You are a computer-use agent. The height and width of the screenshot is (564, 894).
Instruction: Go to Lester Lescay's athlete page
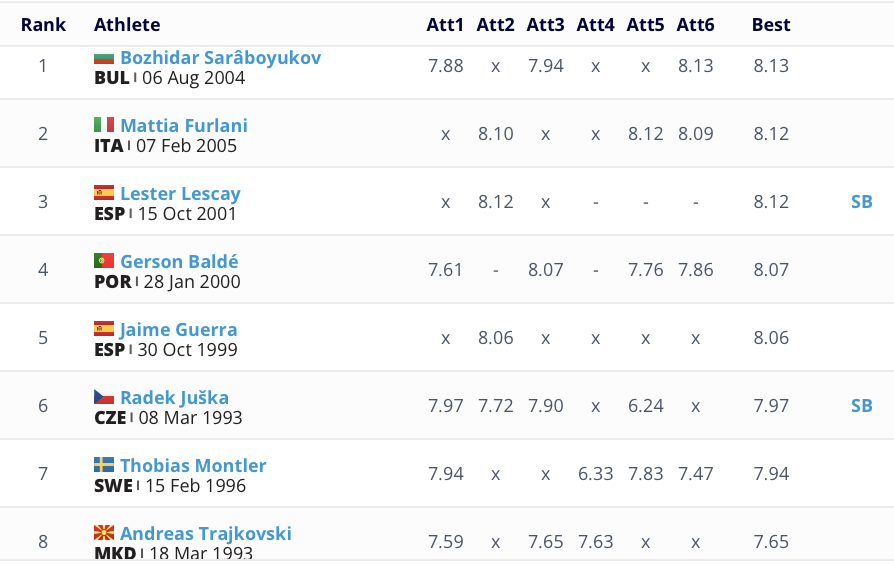[180, 194]
